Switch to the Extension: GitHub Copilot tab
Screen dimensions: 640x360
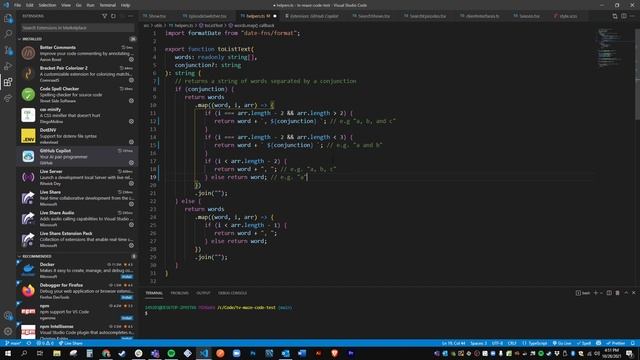(x=313, y=16)
